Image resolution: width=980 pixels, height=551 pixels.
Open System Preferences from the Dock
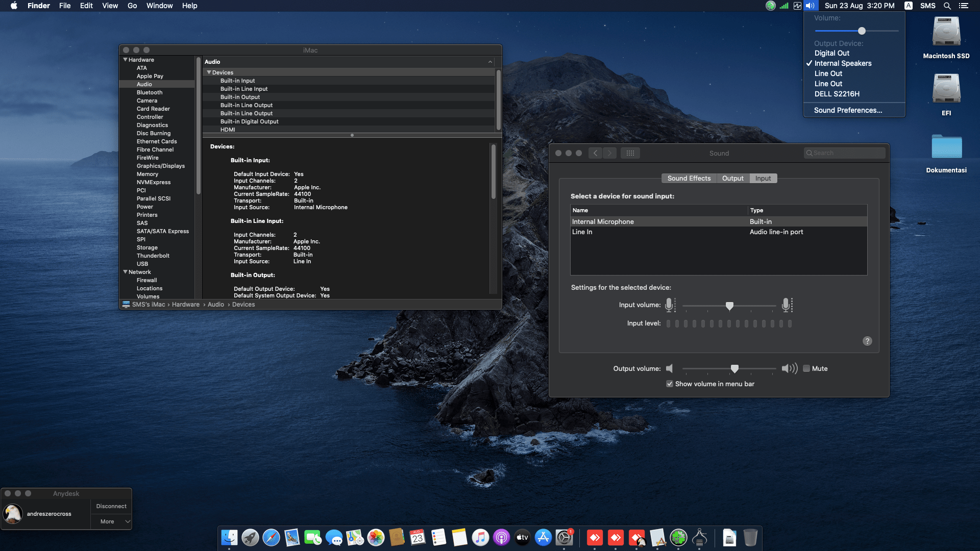pos(563,538)
